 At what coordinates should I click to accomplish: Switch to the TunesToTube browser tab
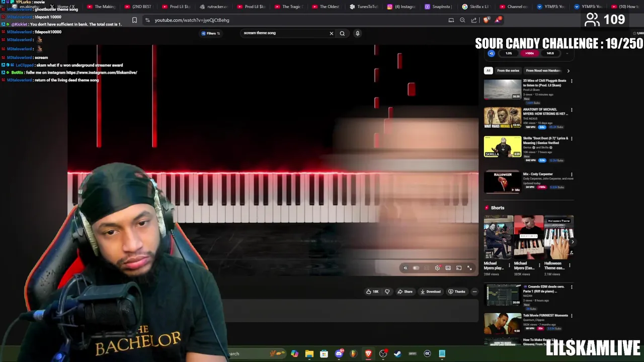[x=364, y=7]
